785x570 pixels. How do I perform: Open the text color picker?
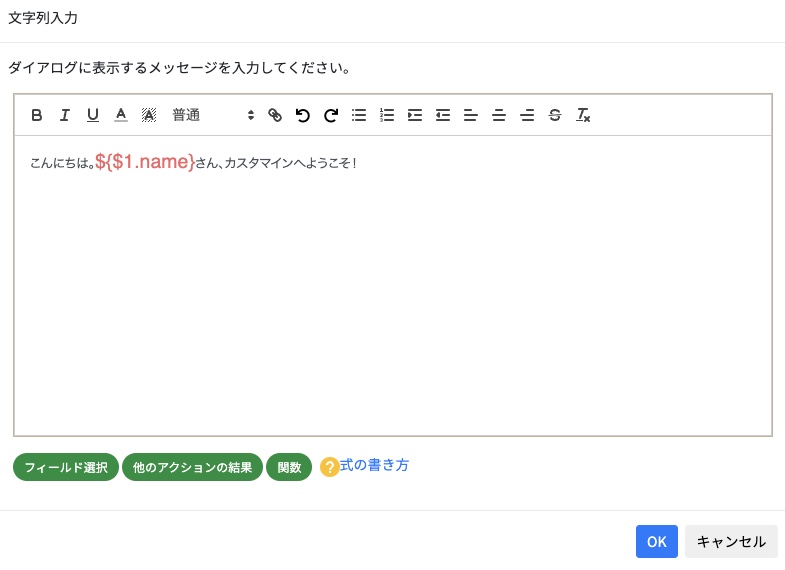tap(121, 115)
